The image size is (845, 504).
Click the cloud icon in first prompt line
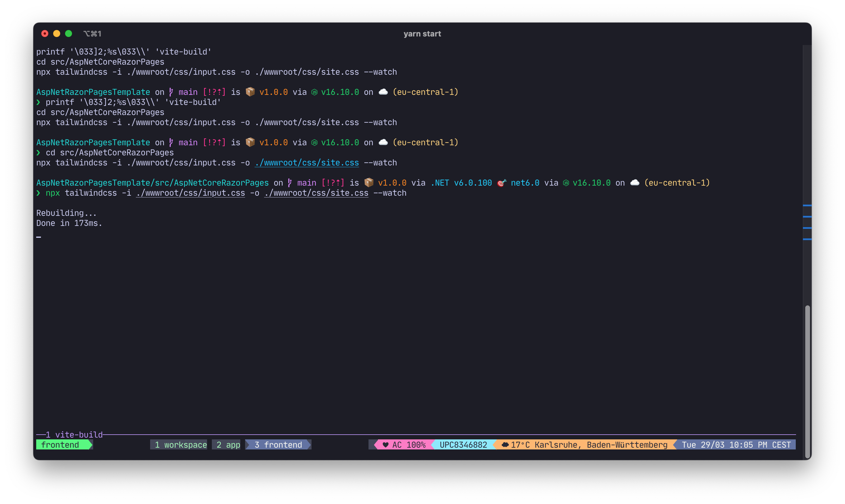(383, 92)
